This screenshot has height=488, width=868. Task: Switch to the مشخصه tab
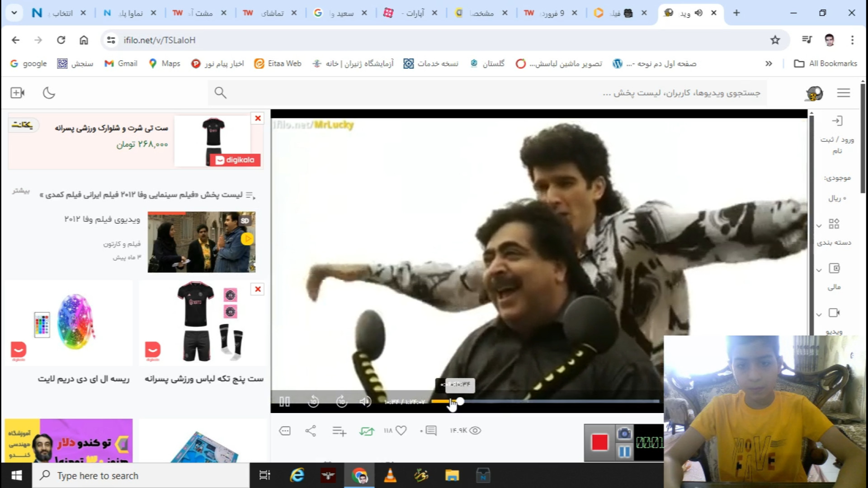pos(481,13)
